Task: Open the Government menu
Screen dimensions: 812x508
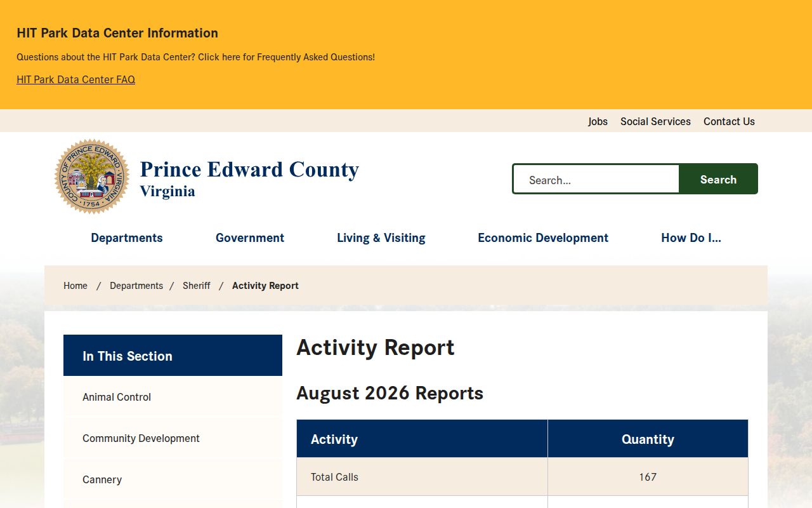Action: [x=250, y=238]
